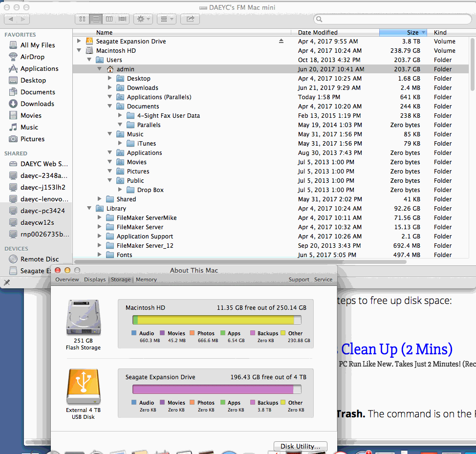The width and height of the screenshot is (476, 454).
Task: Open AirDrop in the sidebar
Action: coord(32,57)
